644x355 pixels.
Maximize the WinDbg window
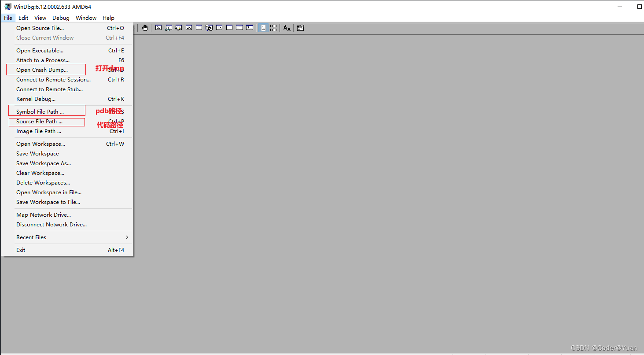click(639, 7)
